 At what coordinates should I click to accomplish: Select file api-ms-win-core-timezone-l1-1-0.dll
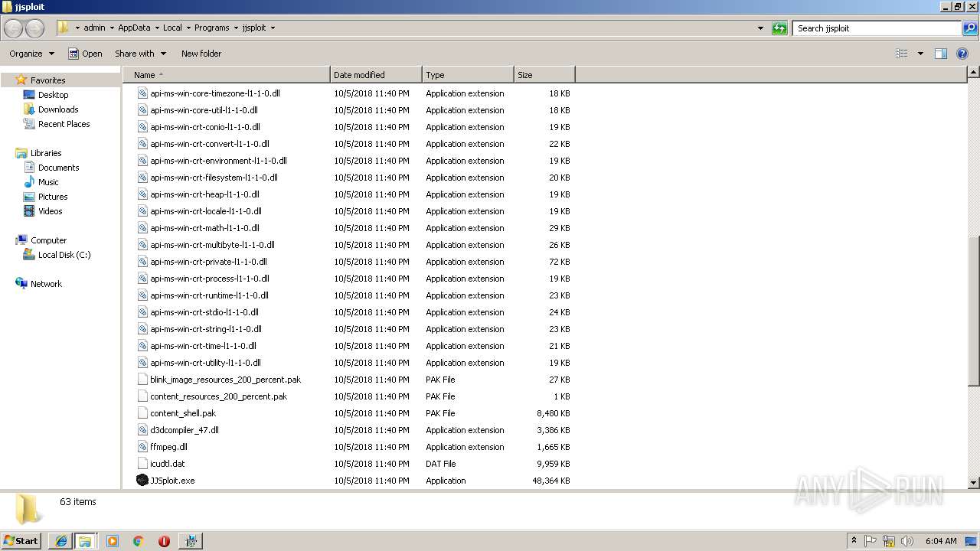point(214,93)
